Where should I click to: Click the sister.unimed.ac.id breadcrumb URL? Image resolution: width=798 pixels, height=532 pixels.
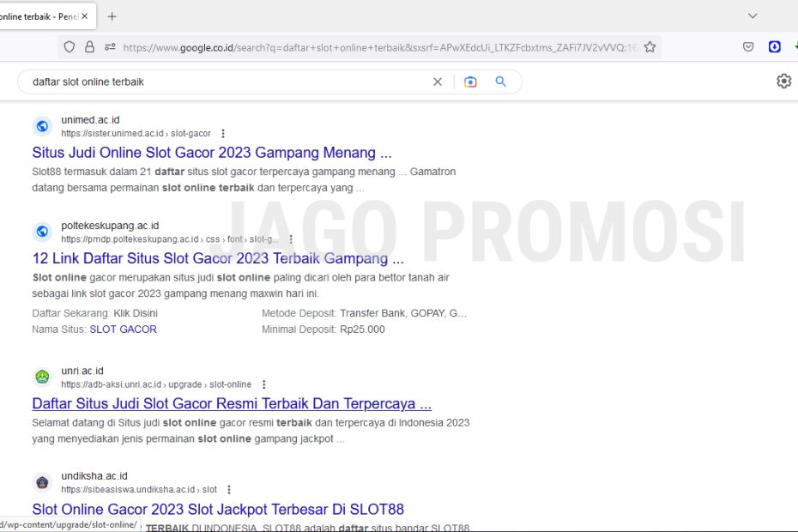(136, 133)
